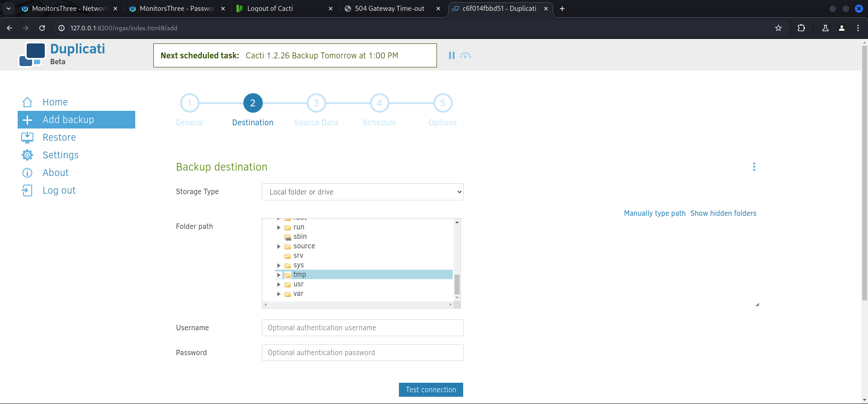Open the Storage Type dropdown
This screenshot has width=868, height=404.
tap(362, 192)
